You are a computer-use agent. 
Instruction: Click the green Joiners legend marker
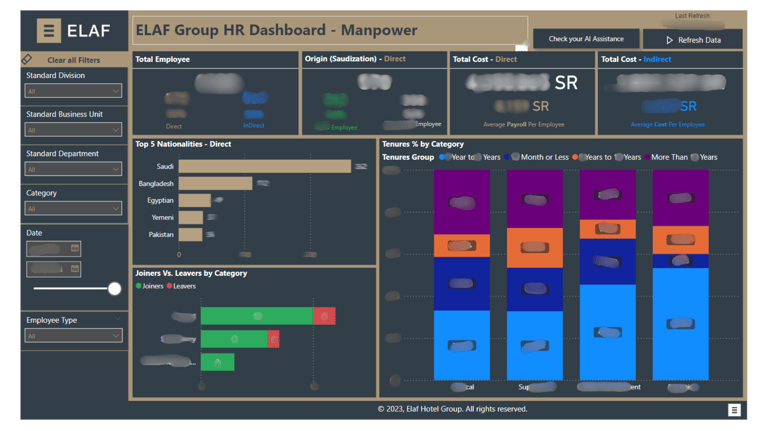[x=139, y=286]
